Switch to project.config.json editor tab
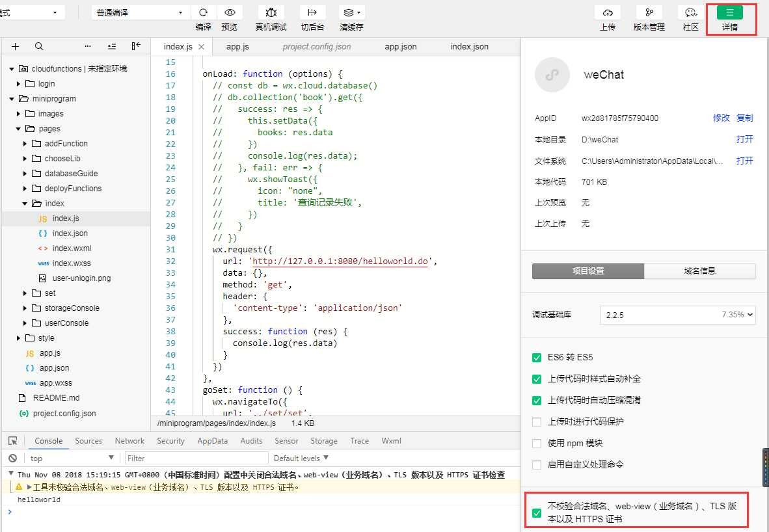The image size is (769, 532). [x=317, y=47]
